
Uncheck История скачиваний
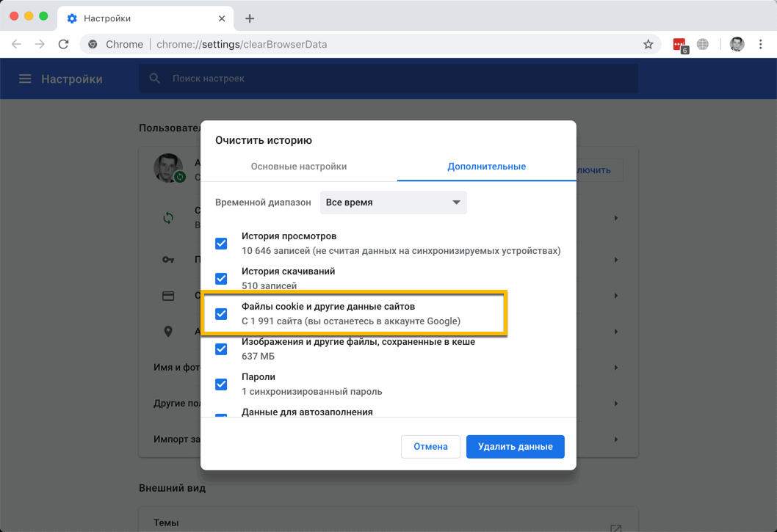tap(221, 279)
